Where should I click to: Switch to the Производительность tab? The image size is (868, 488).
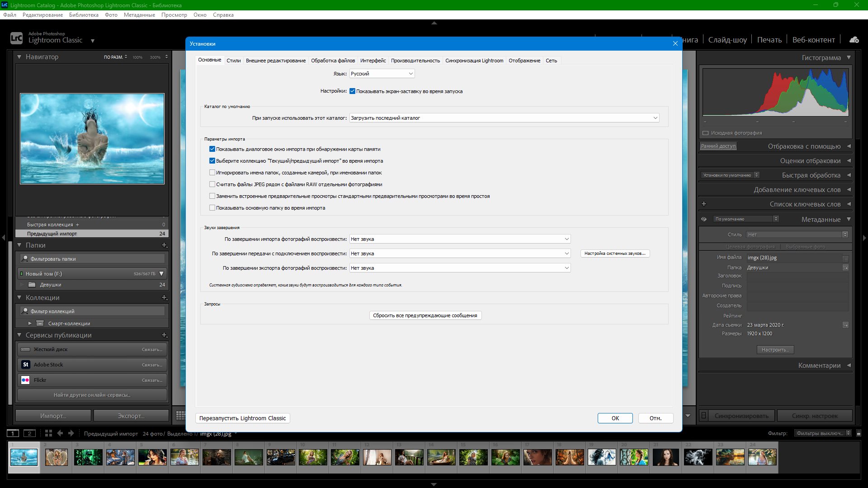point(415,61)
